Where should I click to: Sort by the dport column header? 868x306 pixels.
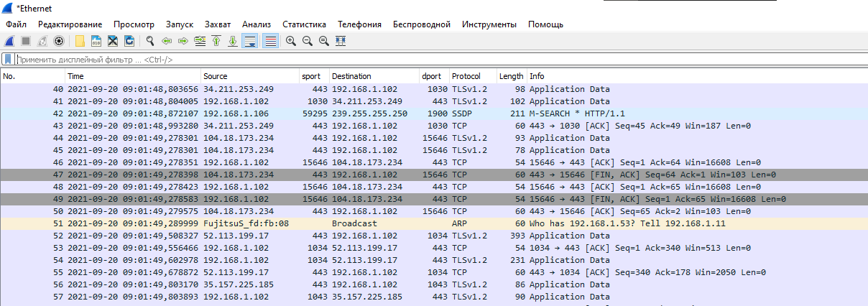point(434,76)
